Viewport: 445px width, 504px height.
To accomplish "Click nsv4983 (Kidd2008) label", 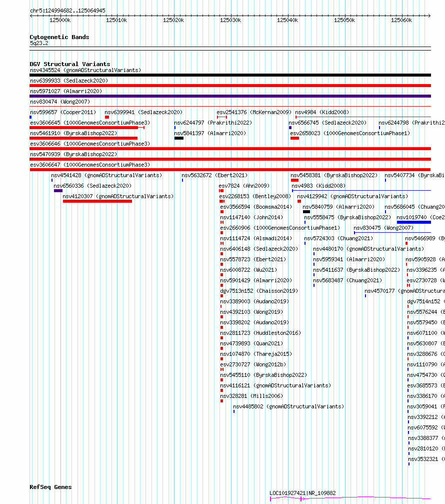I will 318,186.
